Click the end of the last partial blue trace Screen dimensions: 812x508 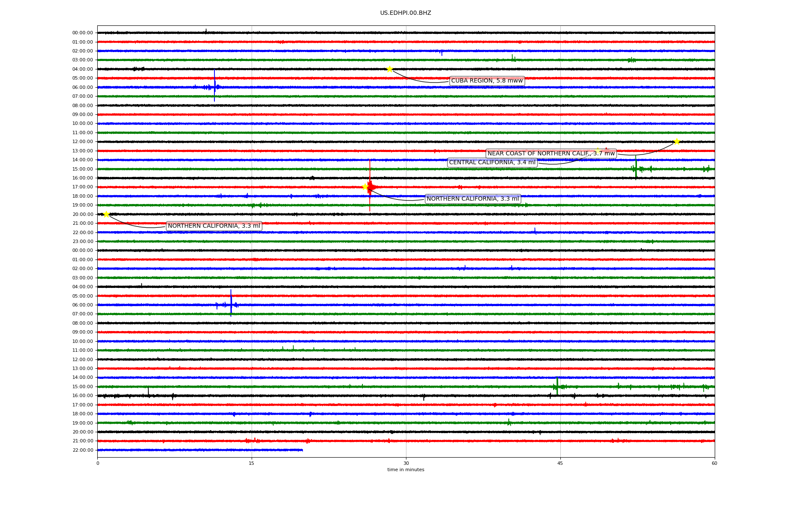(x=302, y=450)
